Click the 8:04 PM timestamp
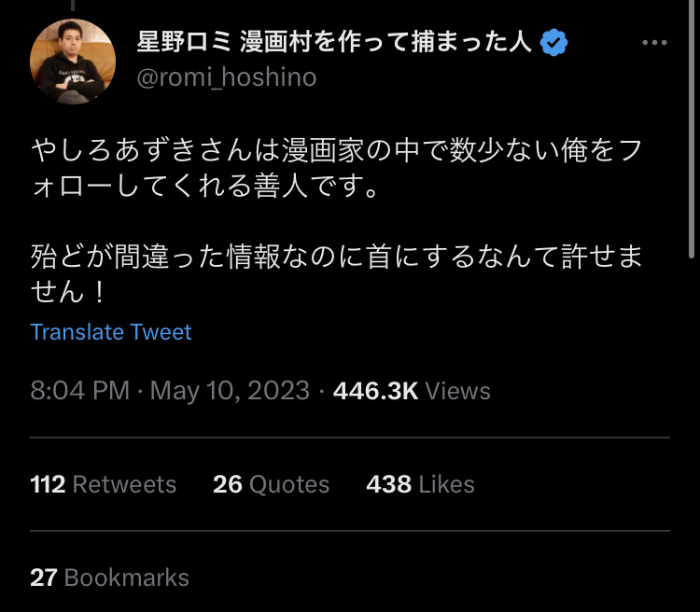 click(x=80, y=391)
